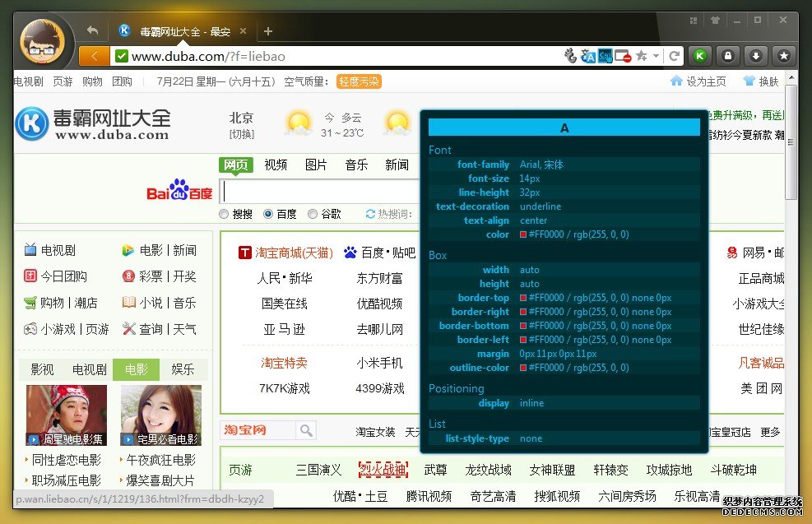The image size is (812, 524).
Task: Click 小说 link in the sidebar
Action: tap(151, 303)
